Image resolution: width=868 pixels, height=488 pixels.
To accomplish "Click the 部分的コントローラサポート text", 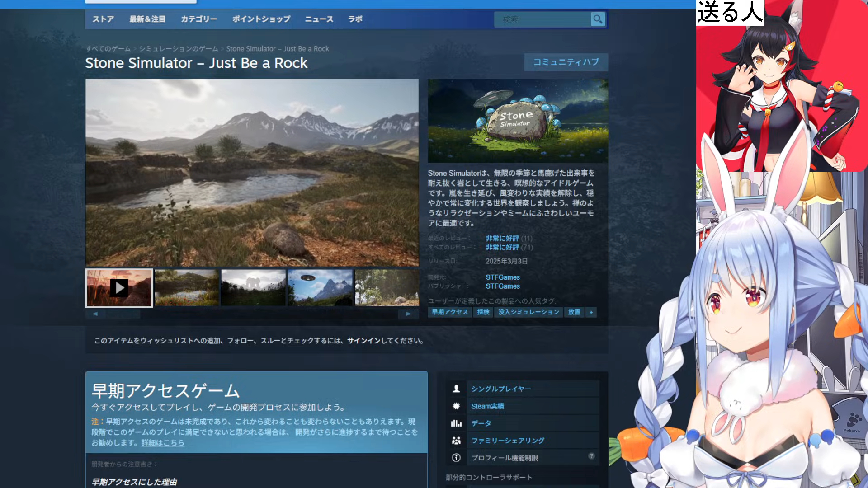I will (489, 478).
